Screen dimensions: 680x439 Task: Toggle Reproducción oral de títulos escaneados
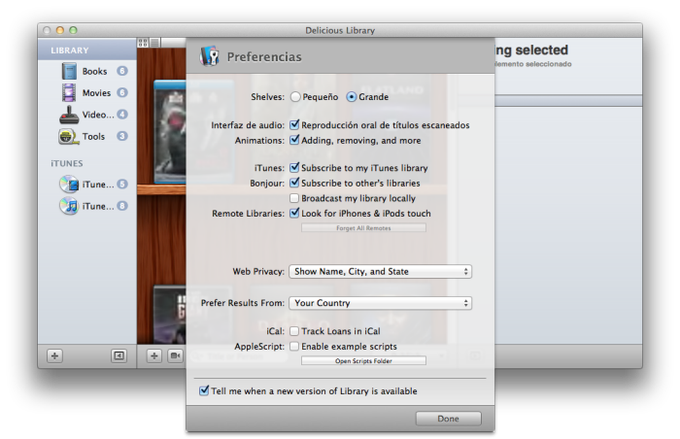tap(294, 124)
